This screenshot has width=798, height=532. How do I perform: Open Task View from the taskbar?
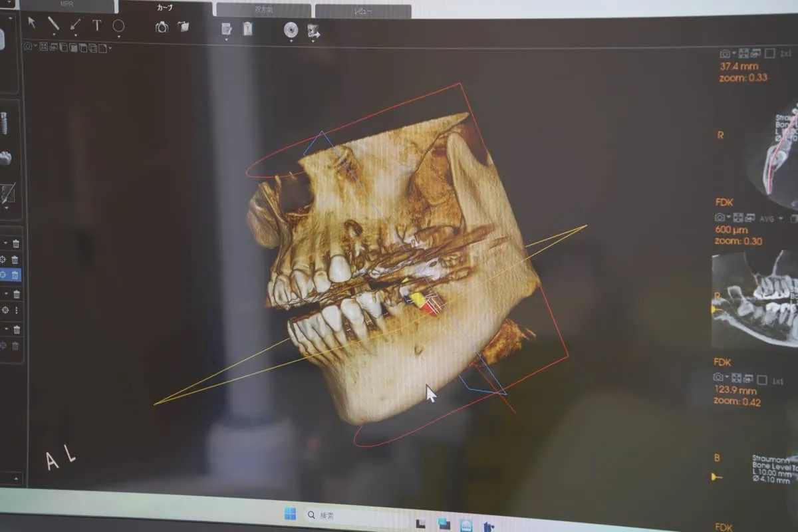click(x=420, y=524)
